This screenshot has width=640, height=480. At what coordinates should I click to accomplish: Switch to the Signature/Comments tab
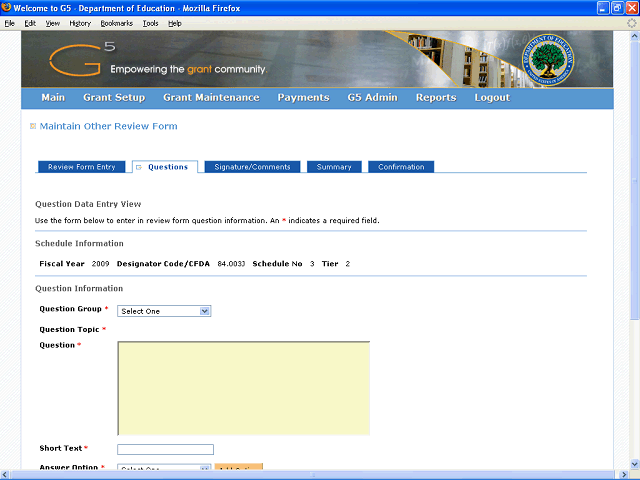(x=252, y=167)
